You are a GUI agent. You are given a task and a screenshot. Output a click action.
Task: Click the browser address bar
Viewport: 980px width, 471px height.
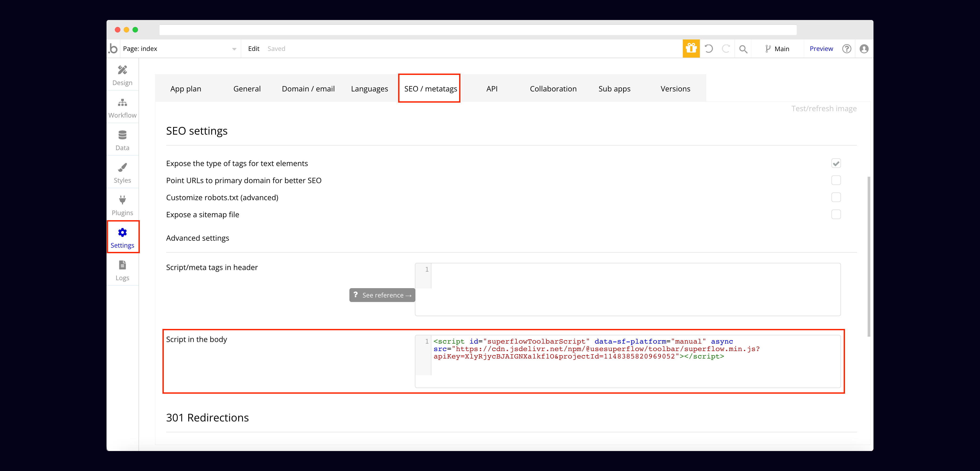coord(478,30)
